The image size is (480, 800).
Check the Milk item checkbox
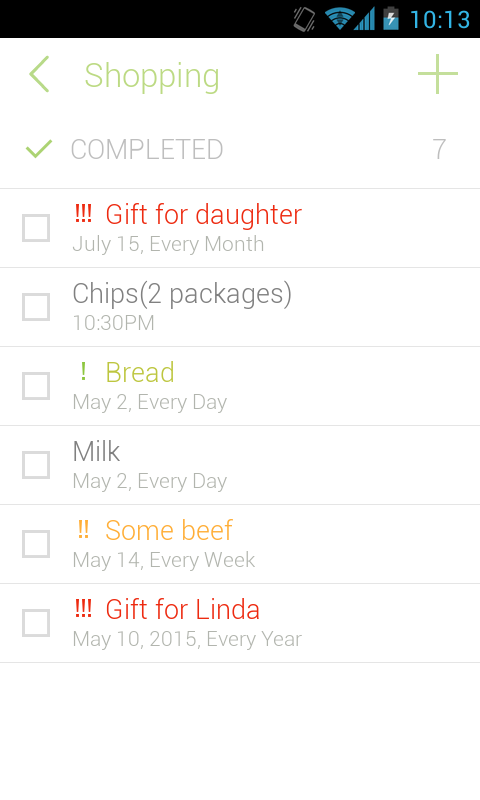pyautogui.click(x=36, y=465)
